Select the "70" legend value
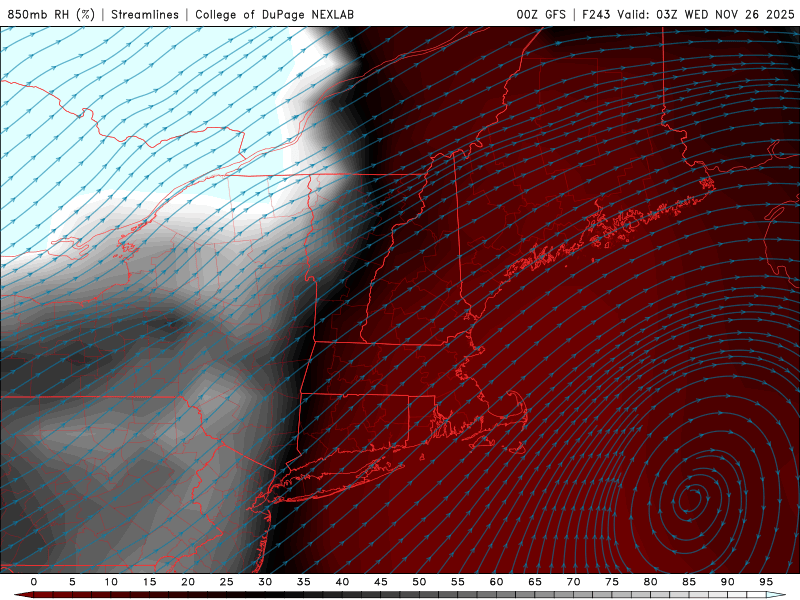The image size is (800, 600). (573, 582)
